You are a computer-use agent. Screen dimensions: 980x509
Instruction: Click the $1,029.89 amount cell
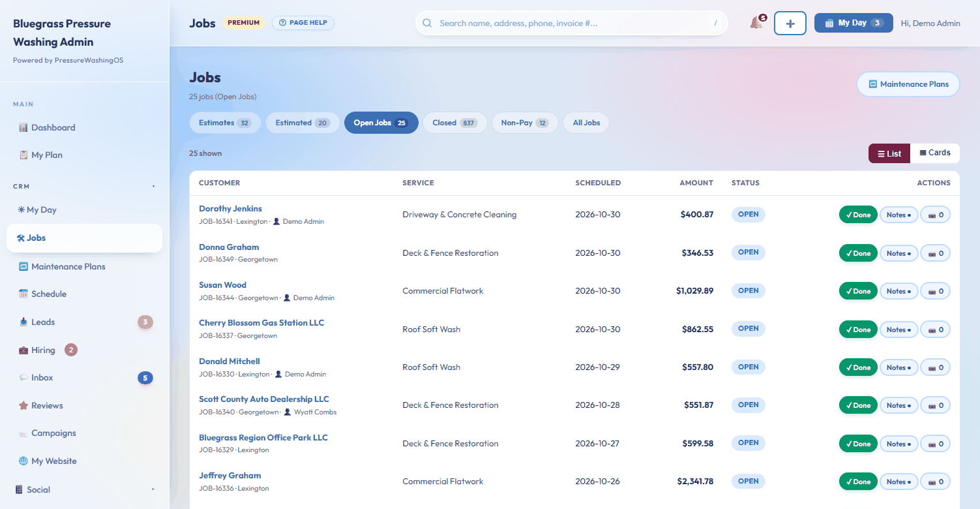pos(694,291)
